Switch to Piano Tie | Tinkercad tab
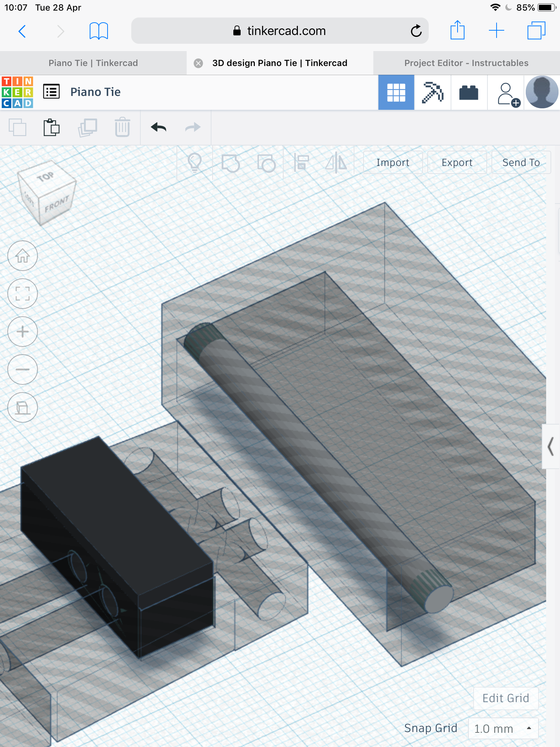Image resolution: width=560 pixels, height=747 pixels. pyautogui.click(x=93, y=63)
